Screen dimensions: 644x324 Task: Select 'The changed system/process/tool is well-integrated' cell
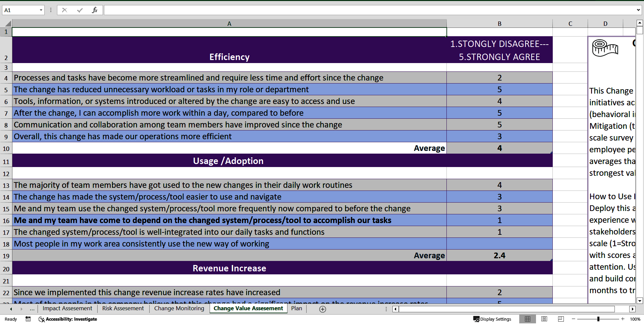pyautogui.click(x=229, y=232)
